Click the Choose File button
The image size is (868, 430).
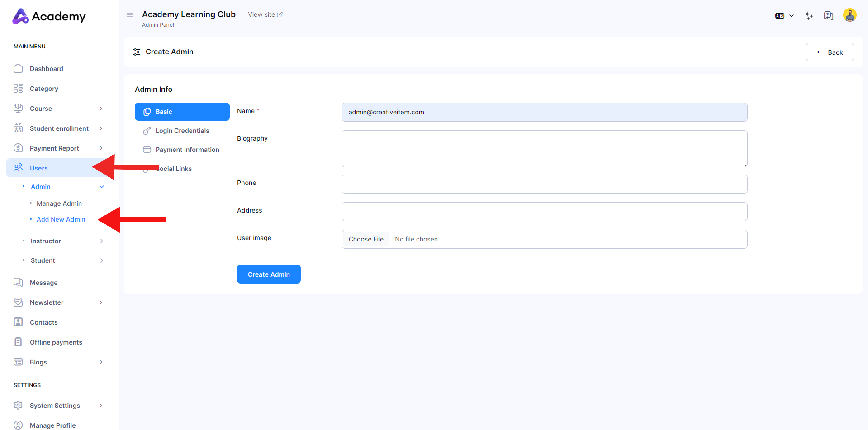366,239
